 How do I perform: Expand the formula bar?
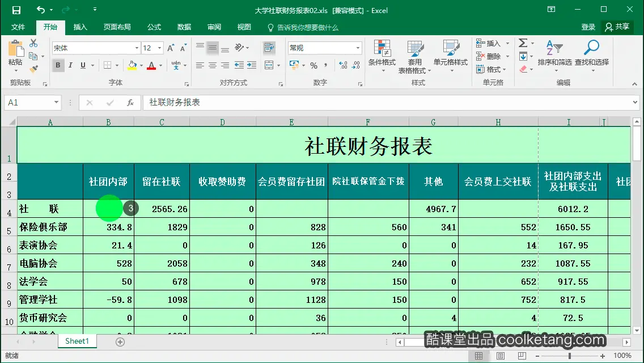tap(635, 102)
